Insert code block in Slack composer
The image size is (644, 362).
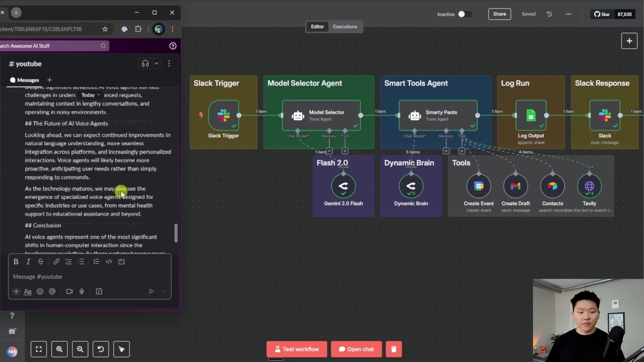click(121, 261)
